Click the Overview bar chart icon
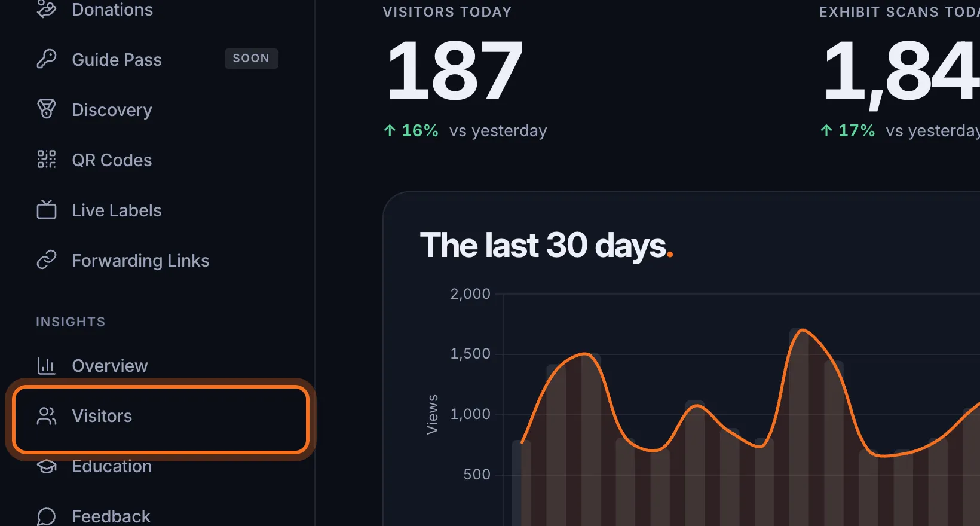 pyautogui.click(x=47, y=365)
